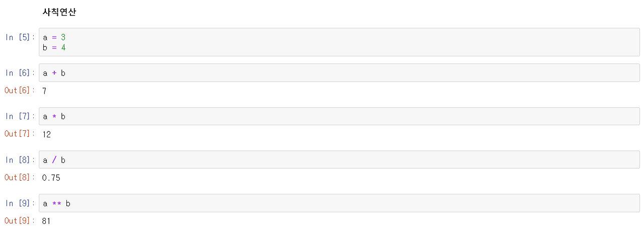Screen dimensions: 644x230
Task: Select the a * b code cell
Action: coord(339,116)
